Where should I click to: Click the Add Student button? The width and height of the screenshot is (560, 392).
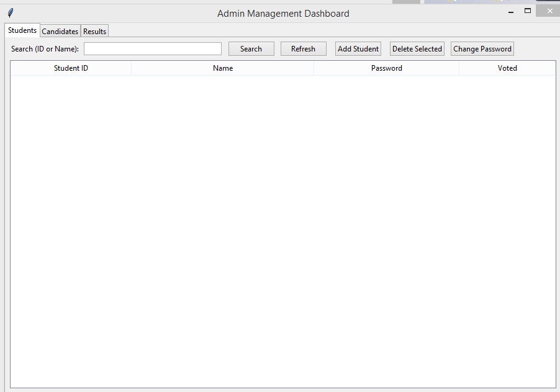point(358,49)
